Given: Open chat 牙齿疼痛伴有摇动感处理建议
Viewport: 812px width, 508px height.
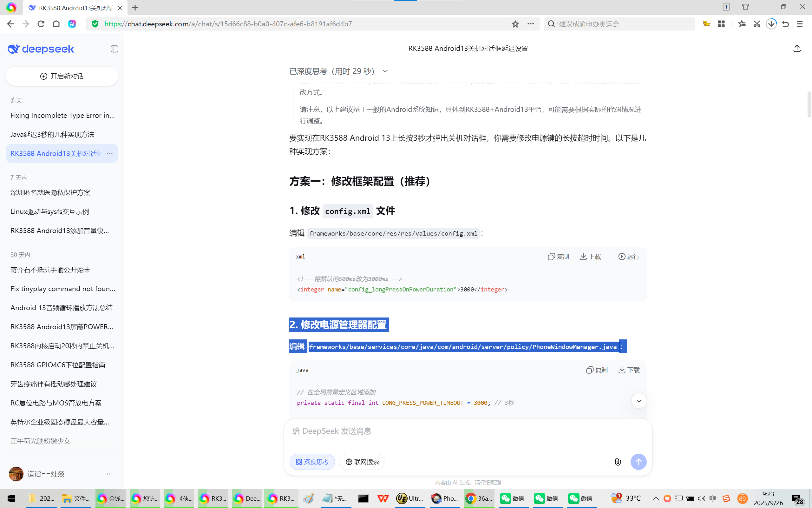Looking at the screenshot, I should [62, 384].
